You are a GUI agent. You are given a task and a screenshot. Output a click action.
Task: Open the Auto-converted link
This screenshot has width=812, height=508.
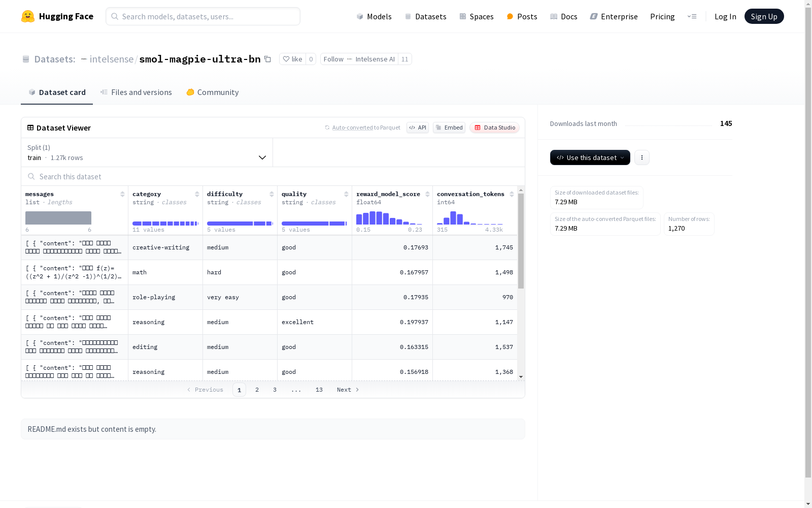pyautogui.click(x=353, y=128)
